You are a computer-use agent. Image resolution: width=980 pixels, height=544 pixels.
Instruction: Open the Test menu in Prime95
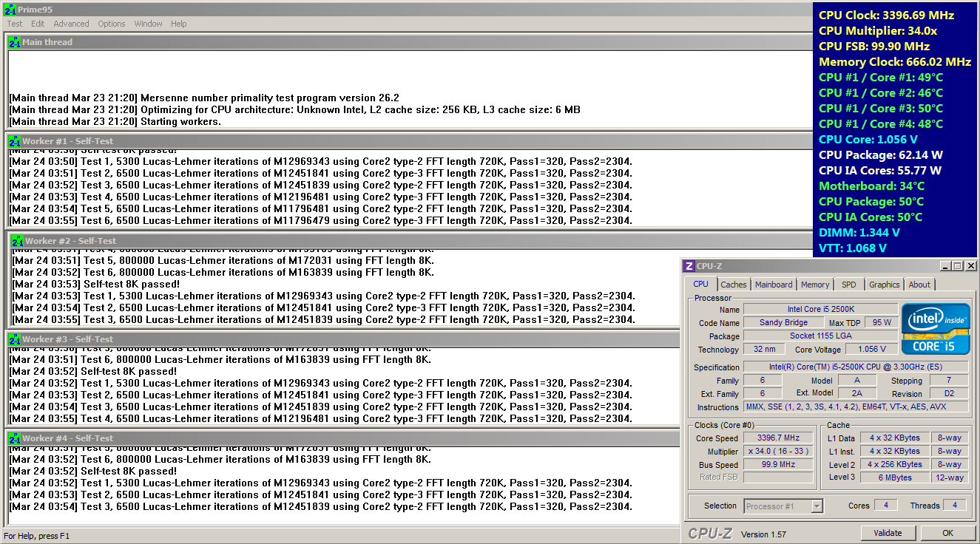pos(15,24)
